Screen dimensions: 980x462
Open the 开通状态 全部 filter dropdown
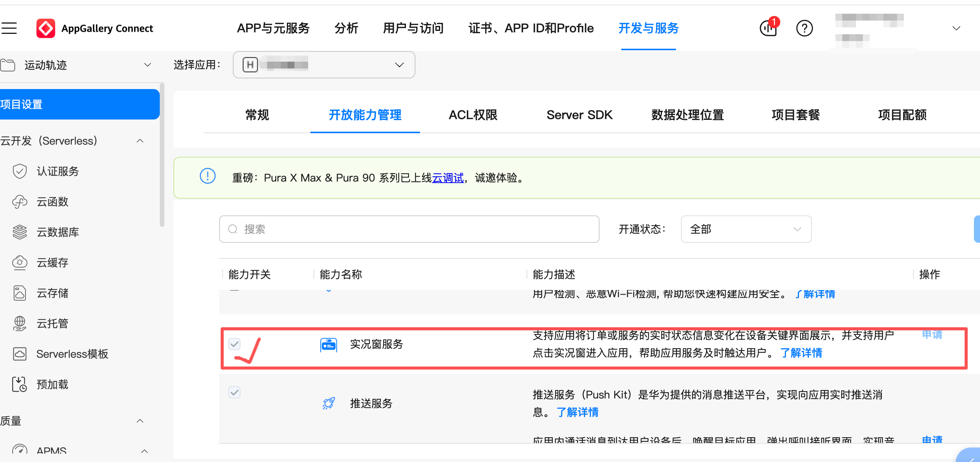pos(746,229)
